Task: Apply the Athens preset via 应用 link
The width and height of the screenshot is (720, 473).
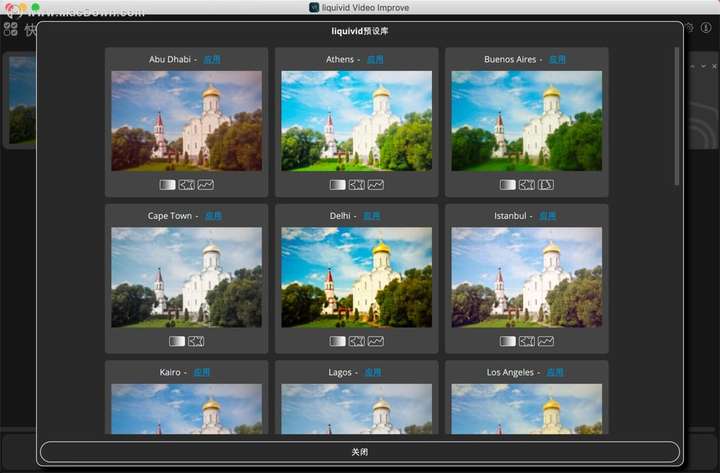Action: (x=375, y=59)
